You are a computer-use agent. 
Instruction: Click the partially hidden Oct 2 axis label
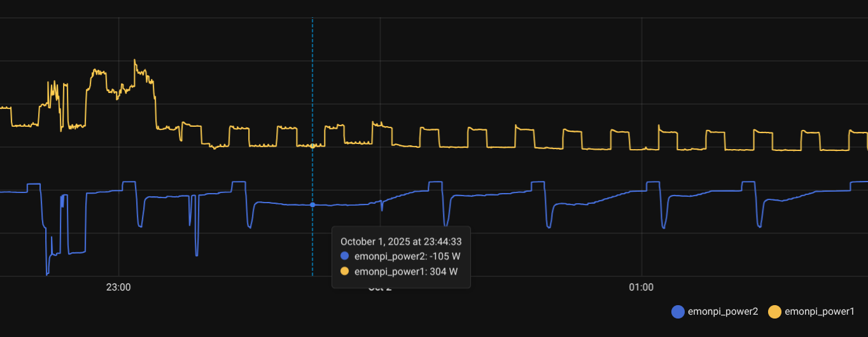tap(382, 289)
